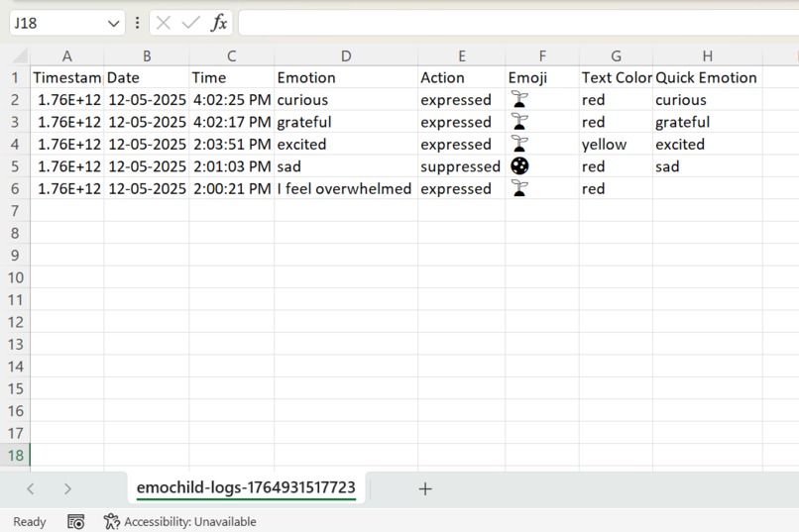Open the Name Box dropdown arrow
Image resolution: width=799 pixels, height=532 pixels.
point(114,24)
